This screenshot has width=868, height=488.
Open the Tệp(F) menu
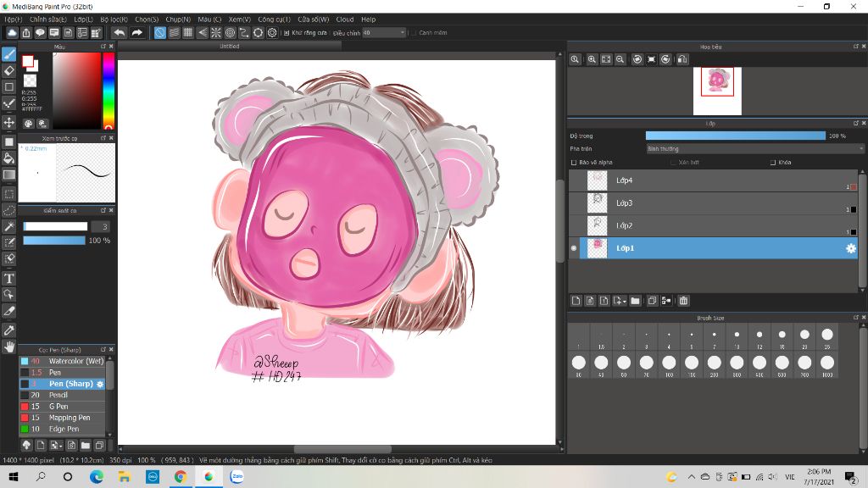click(x=14, y=19)
